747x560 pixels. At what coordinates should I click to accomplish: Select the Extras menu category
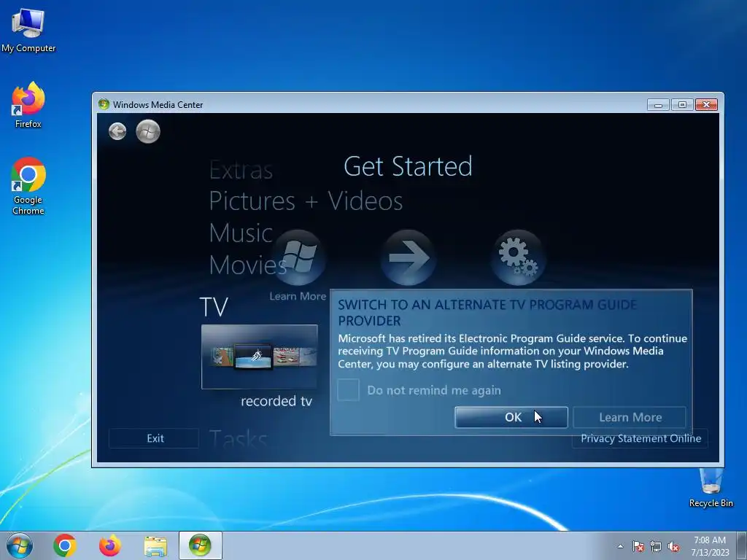click(241, 170)
